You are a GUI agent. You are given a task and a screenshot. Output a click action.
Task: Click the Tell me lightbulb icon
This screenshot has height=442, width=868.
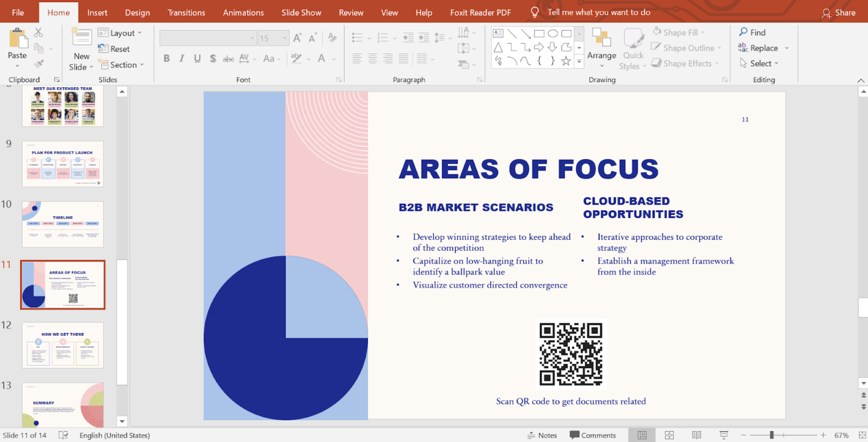pyautogui.click(x=534, y=12)
